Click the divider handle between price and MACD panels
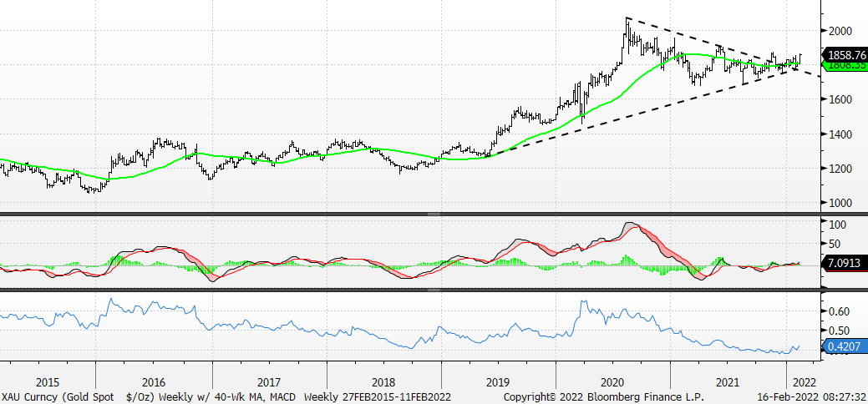The width and height of the screenshot is (868, 404). pos(434,214)
